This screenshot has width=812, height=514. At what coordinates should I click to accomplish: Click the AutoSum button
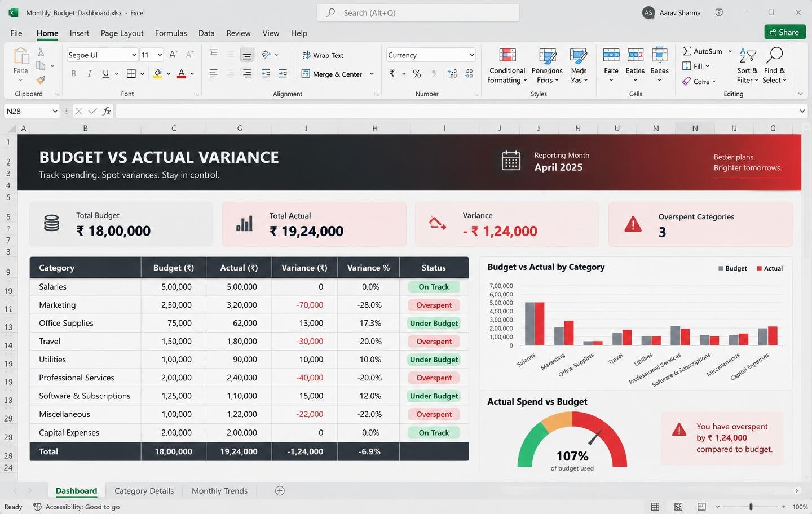pyautogui.click(x=702, y=51)
